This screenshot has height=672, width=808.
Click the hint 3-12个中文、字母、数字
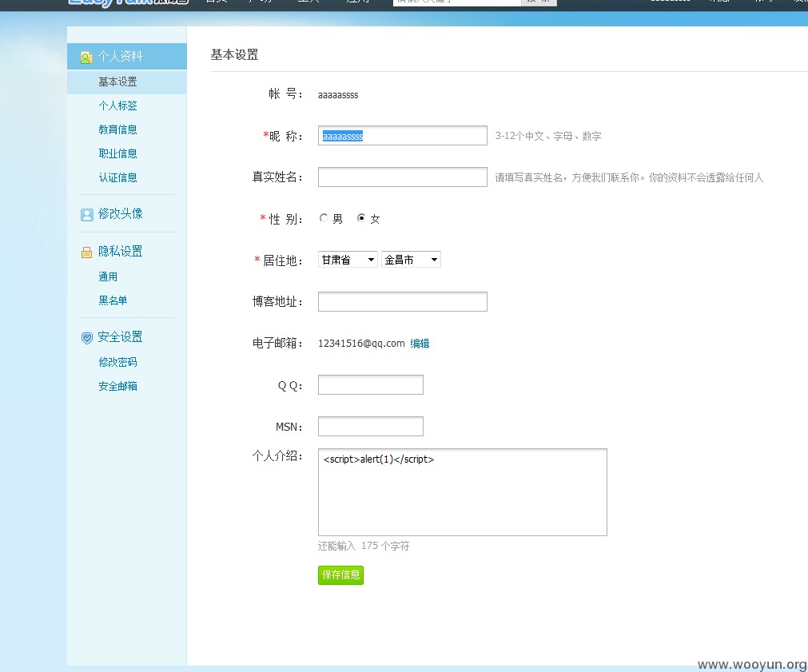coord(548,136)
